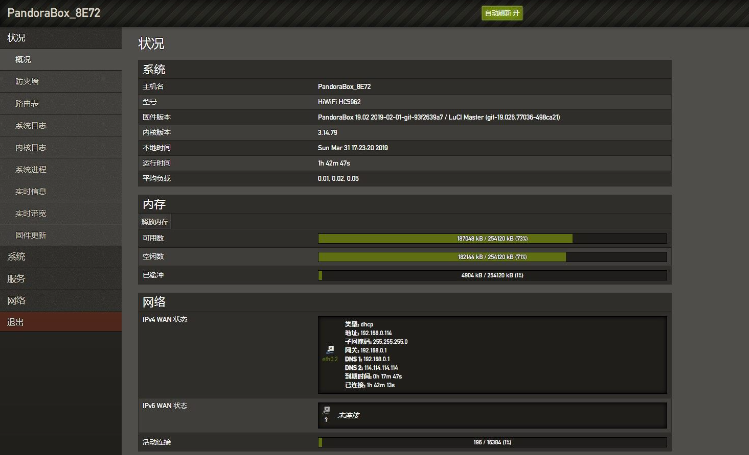The width and height of the screenshot is (749, 455).
Task: Toggle the green auto-refresh button
Action: coord(502,13)
